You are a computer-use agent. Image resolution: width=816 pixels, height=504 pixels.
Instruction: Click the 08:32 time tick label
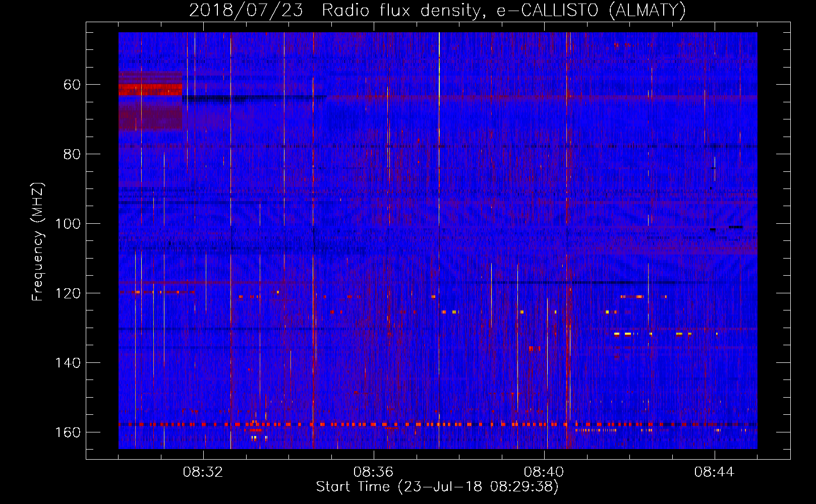(203, 472)
